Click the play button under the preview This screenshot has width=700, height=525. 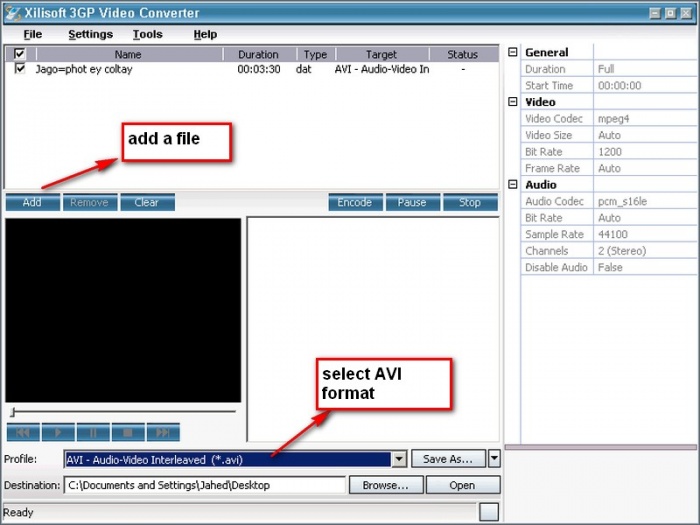click(58, 432)
